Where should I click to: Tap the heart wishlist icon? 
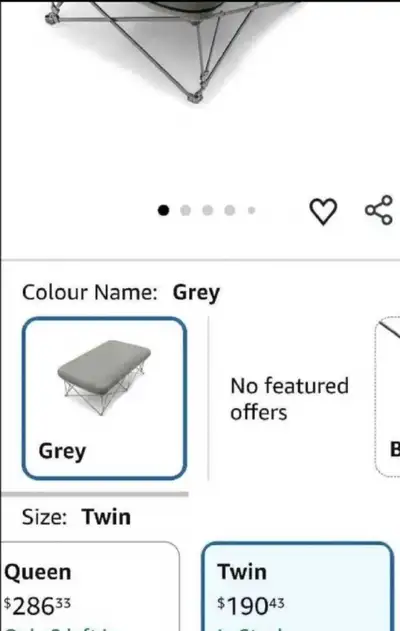pyautogui.click(x=323, y=211)
